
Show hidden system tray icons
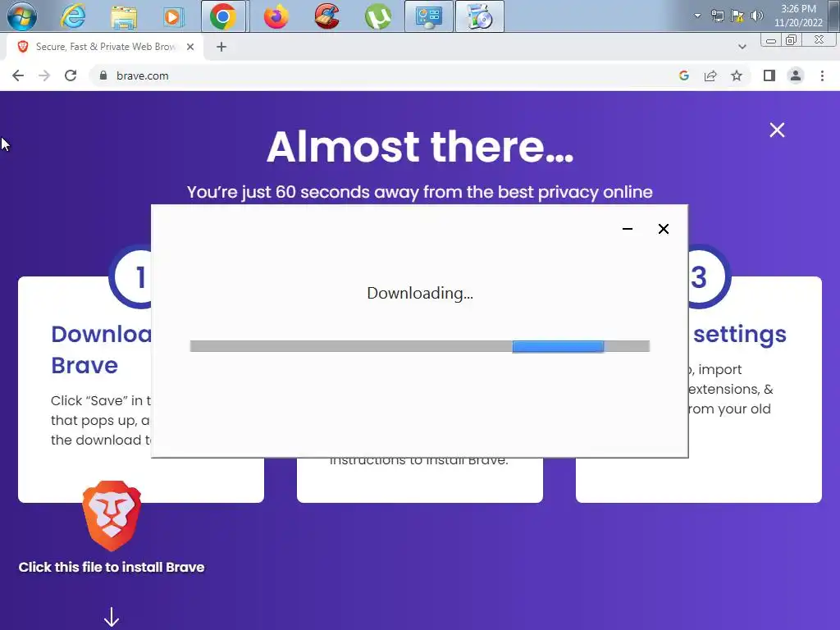697,16
